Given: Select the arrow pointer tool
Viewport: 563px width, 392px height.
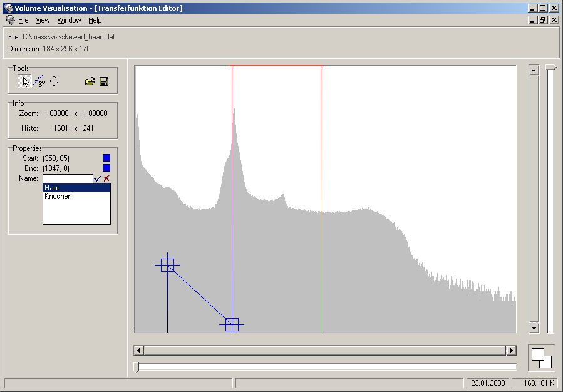Looking at the screenshot, I should pos(25,81).
